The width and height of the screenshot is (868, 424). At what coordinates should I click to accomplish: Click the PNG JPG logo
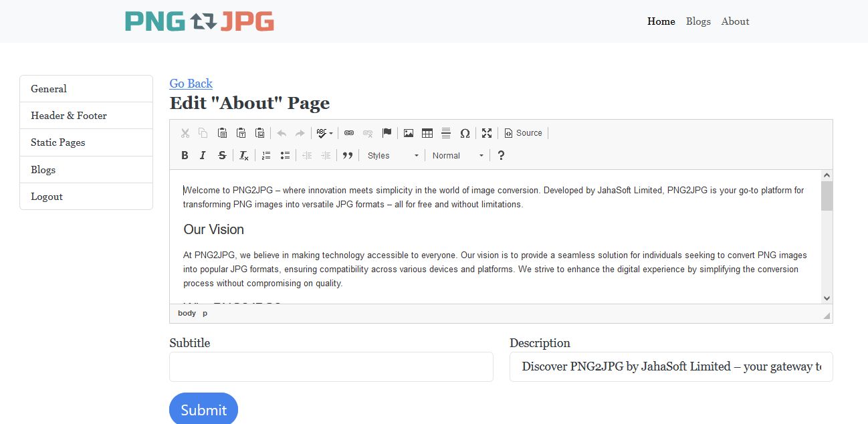click(x=199, y=21)
